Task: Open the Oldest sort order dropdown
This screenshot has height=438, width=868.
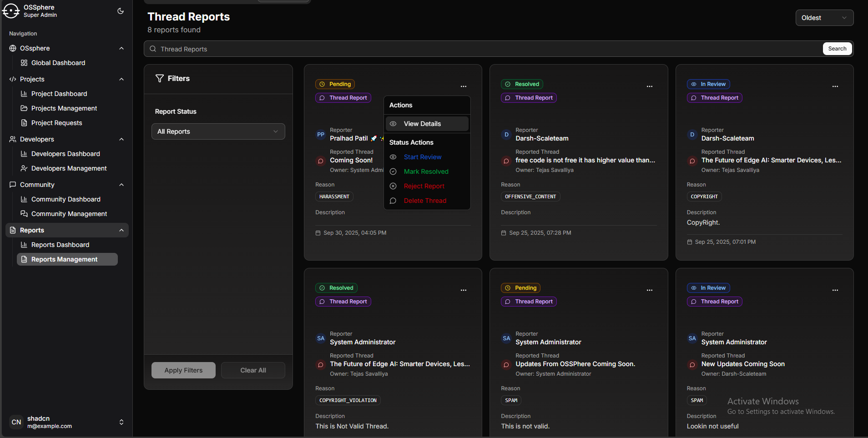Action: click(x=824, y=18)
